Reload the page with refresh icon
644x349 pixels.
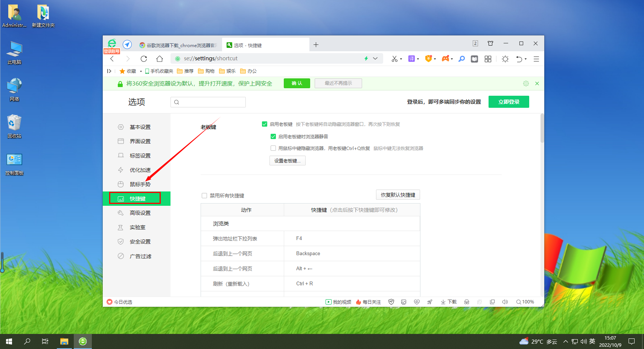point(143,59)
